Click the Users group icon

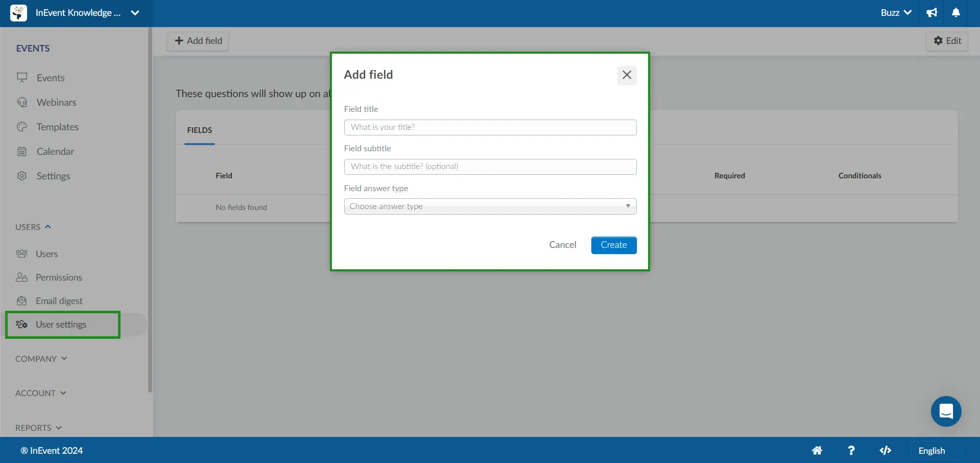tap(21, 254)
